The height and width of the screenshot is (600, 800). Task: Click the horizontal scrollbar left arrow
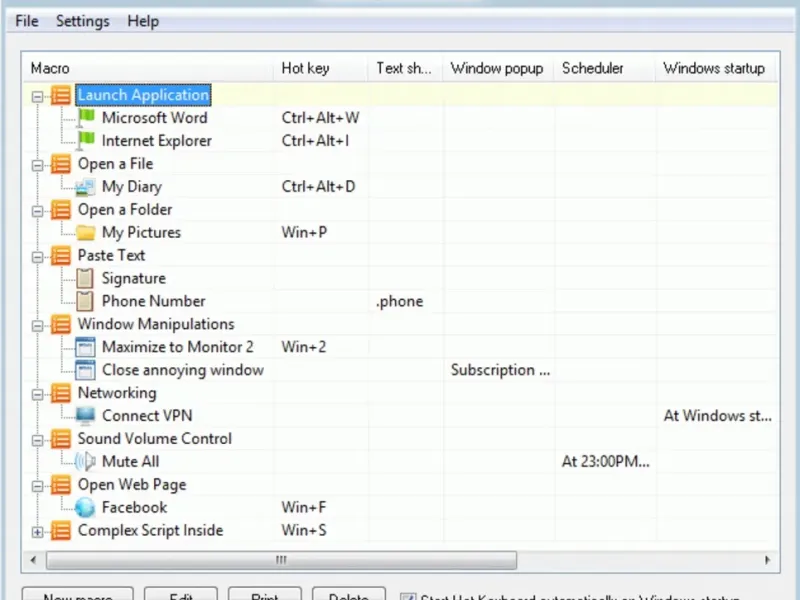coord(33,560)
